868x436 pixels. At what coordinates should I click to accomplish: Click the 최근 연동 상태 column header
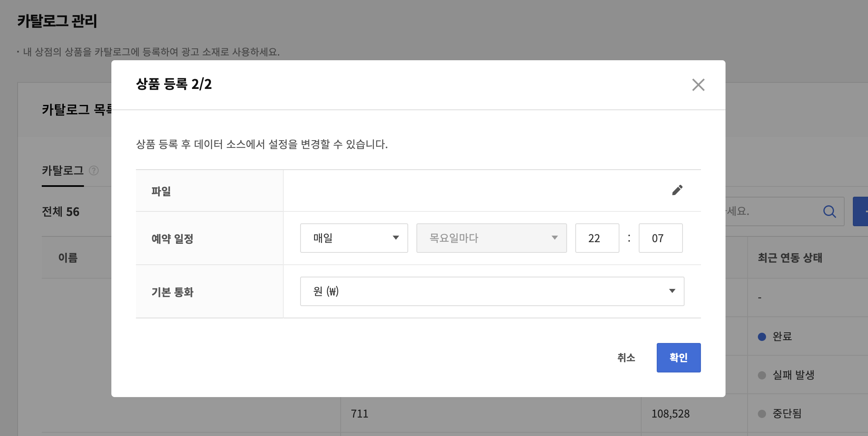[790, 258]
